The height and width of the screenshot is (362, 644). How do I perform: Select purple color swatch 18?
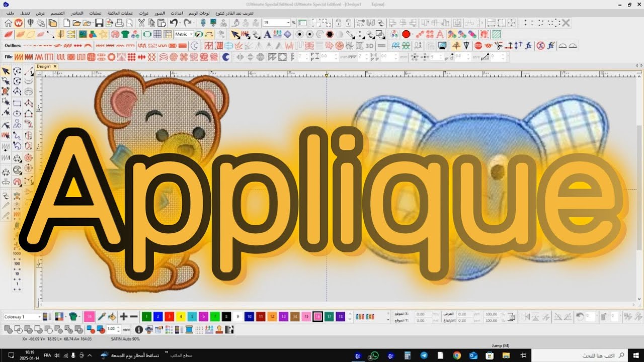tap(341, 316)
